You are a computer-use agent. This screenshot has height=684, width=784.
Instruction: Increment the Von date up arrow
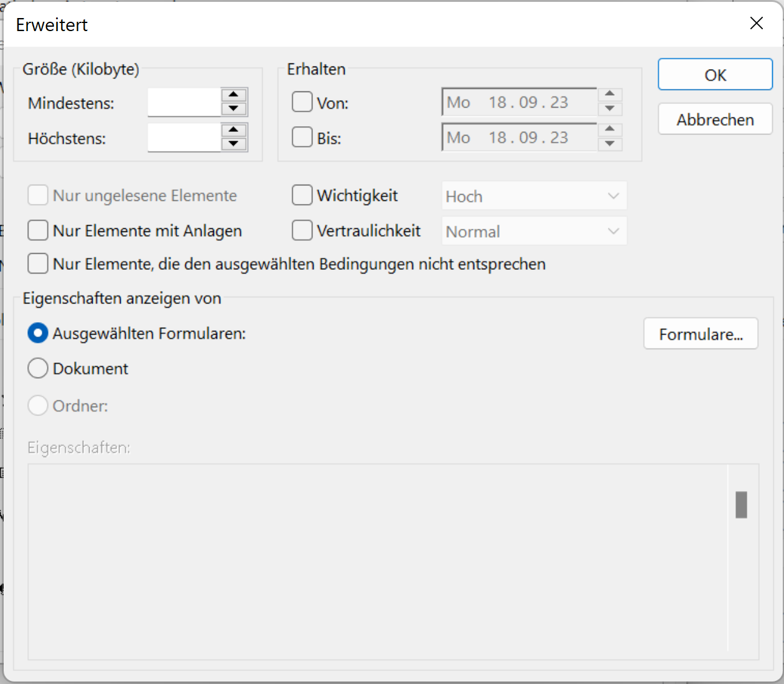[x=610, y=95]
